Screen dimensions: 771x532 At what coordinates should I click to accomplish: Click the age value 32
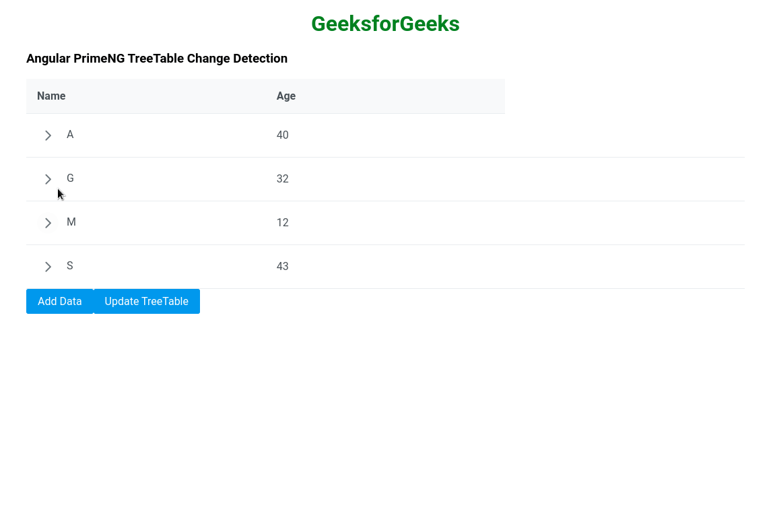(282, 179)
